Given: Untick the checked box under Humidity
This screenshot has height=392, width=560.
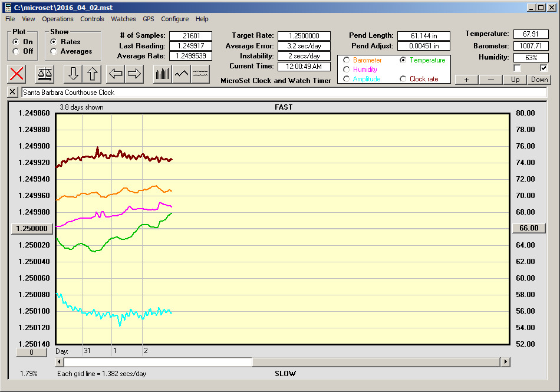Looking at the screenshot, I should [543, 68].
